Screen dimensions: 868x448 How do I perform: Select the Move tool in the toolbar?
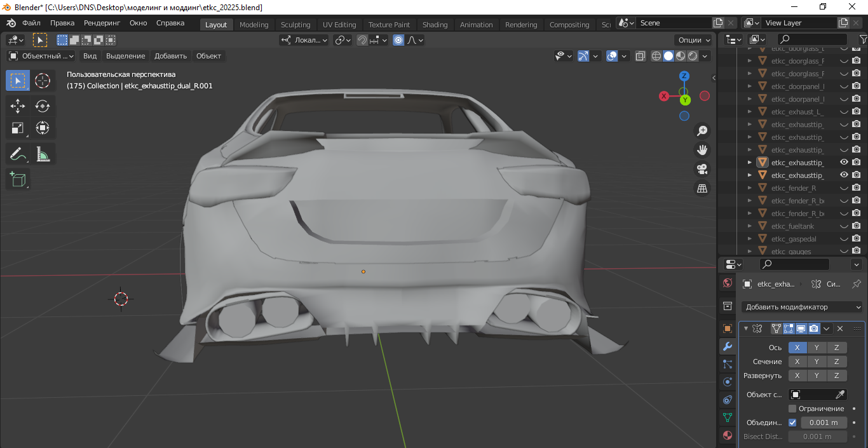tap(18, 106)
